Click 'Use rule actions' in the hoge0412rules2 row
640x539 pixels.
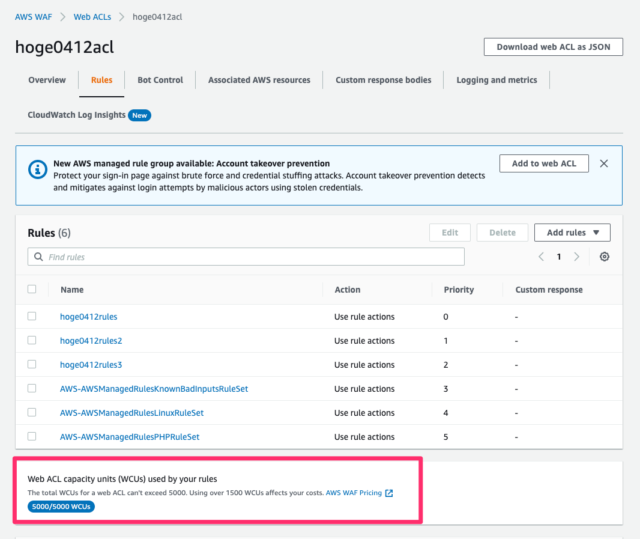click(x=364, y=341)
